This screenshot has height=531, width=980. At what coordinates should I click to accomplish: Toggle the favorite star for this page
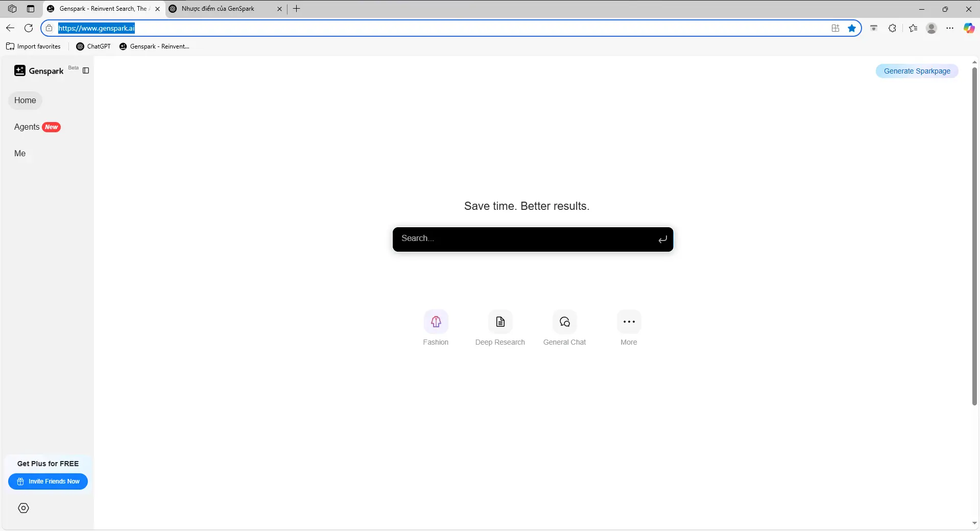click(x=852, y=28)
